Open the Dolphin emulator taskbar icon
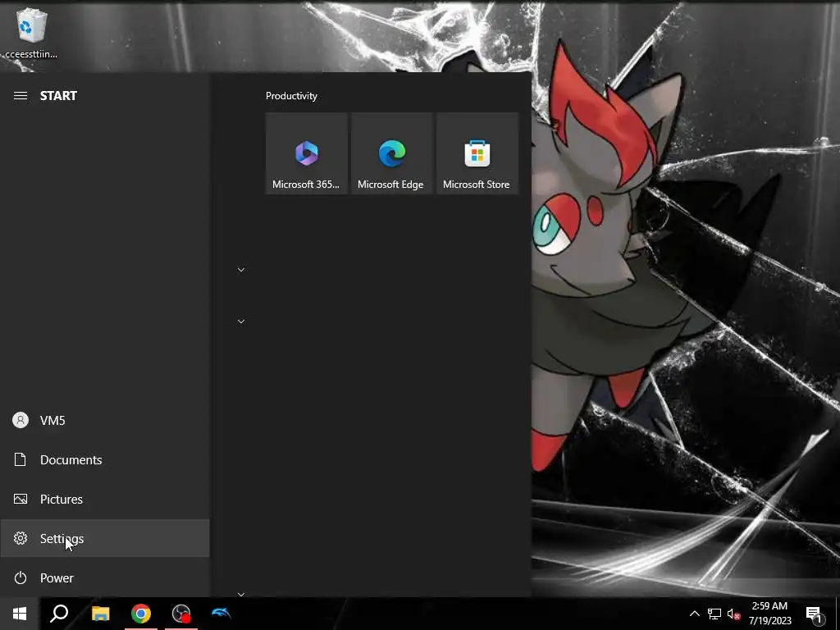This screenshot has height=630, width=840. click(221, 614)
